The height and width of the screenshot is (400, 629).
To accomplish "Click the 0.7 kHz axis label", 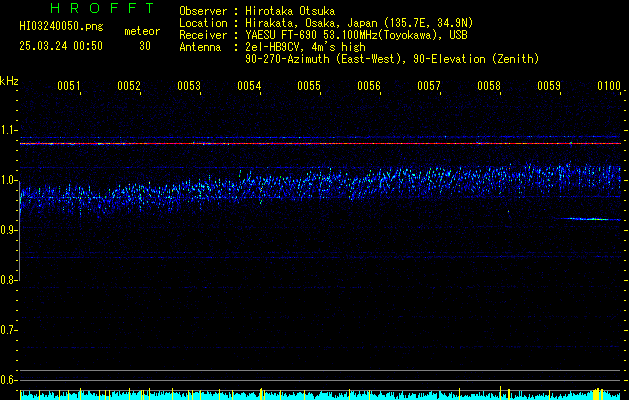I will coord(8,330).
